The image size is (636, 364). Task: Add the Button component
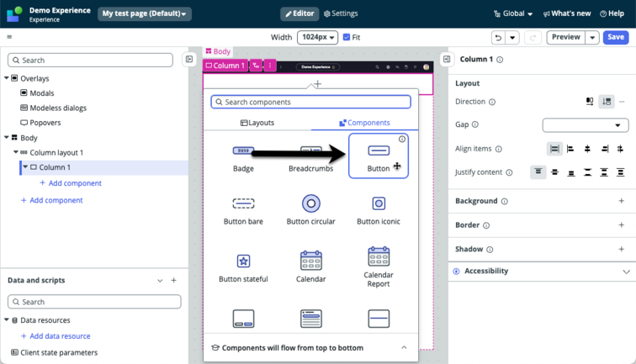[x=378, y=156]
